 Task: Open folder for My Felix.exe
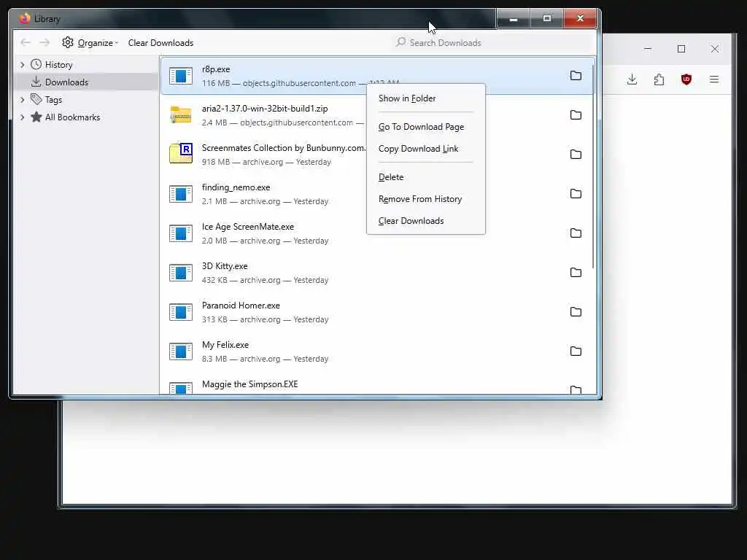(576, 351)
